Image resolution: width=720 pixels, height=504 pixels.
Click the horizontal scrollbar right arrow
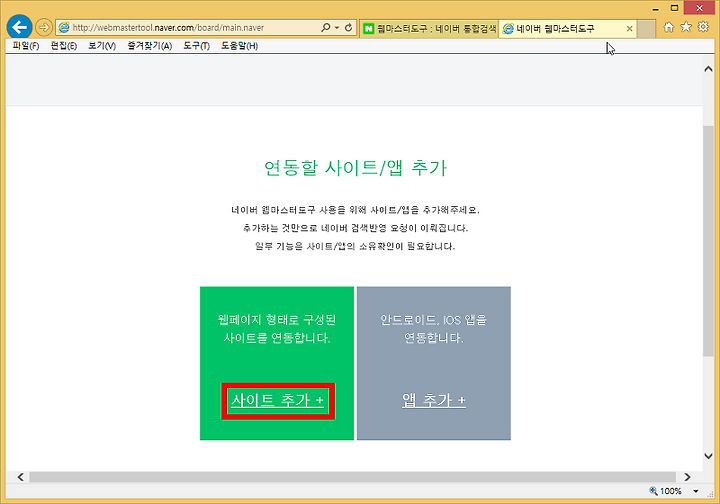pos(687,477)
